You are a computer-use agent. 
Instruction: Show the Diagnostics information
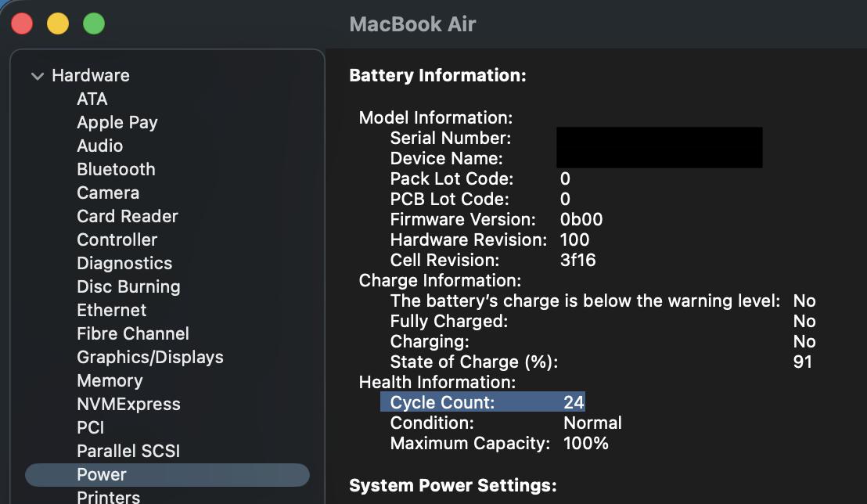tap(124, 264)
